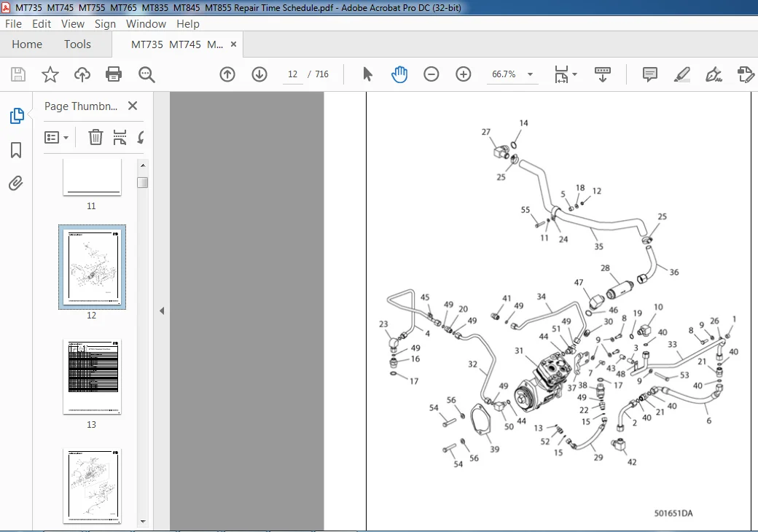This screenshot has height=532, width=758.
Task: Click the Save file icon
Action: pyautogui.click(x=18, y=74)
